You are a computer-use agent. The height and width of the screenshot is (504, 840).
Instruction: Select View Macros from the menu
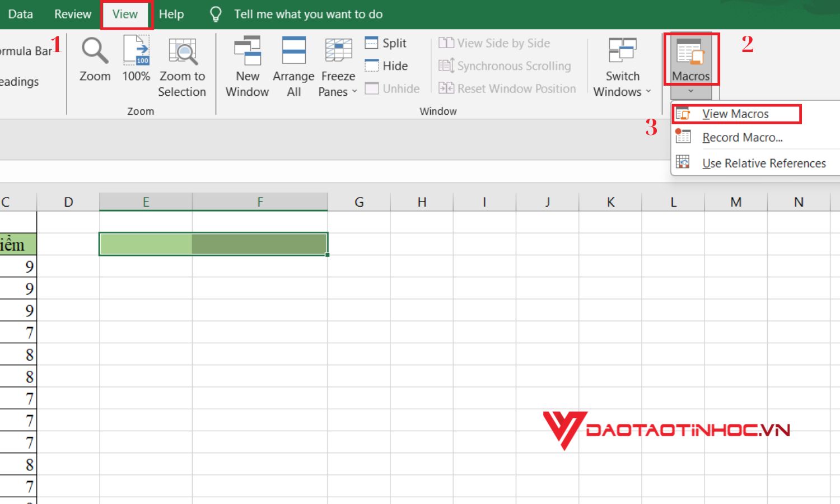coord(735,114)
